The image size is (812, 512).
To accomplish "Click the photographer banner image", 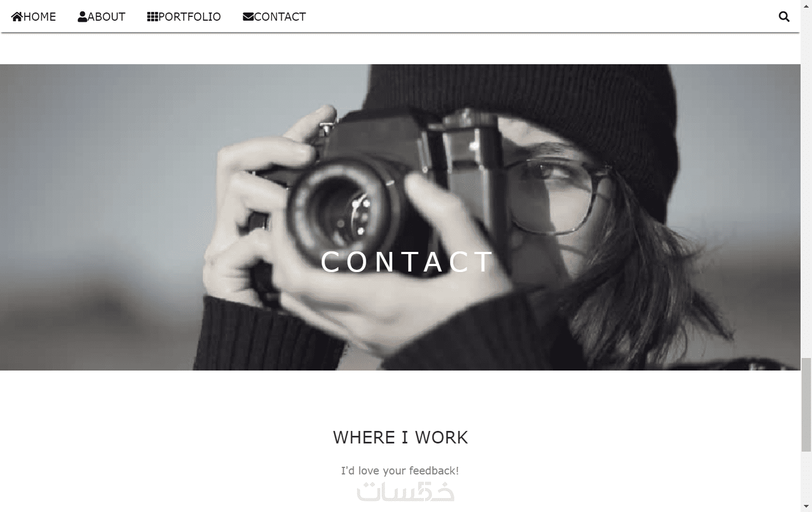I will click(x=400, y=217).
